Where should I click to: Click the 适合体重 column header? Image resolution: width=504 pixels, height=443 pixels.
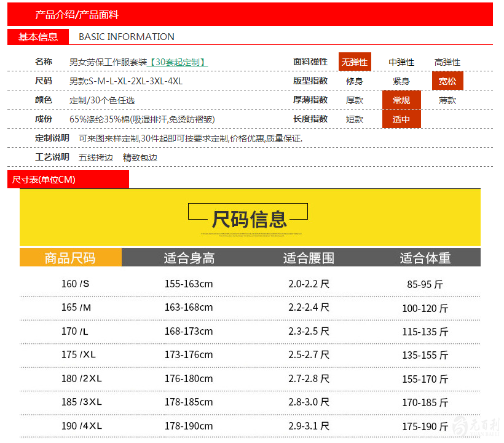[x=425, y=258]
